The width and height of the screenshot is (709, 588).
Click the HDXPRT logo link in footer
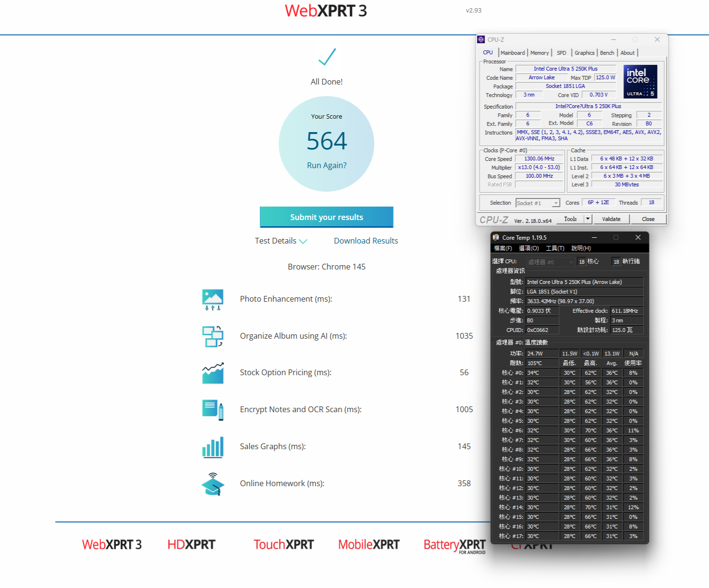191,545
